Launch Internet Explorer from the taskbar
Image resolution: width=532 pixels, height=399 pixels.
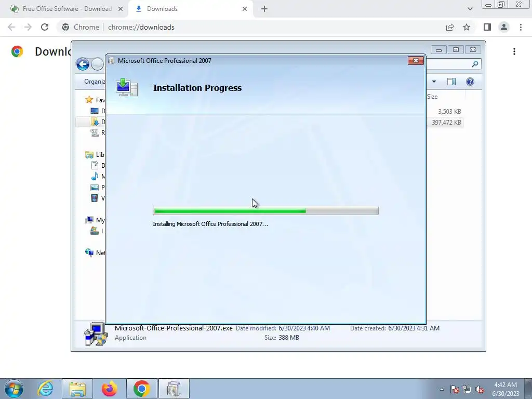pyautogui.click(x=46, y=389)
